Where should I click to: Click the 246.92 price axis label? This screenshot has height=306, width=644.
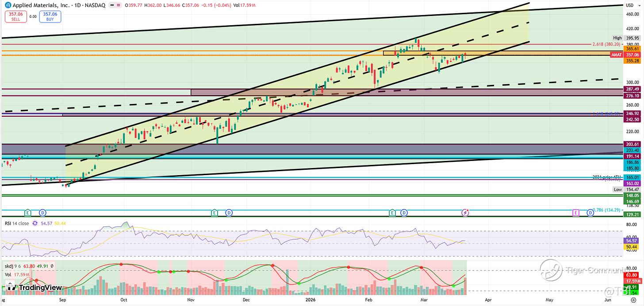tap(632, 113)
